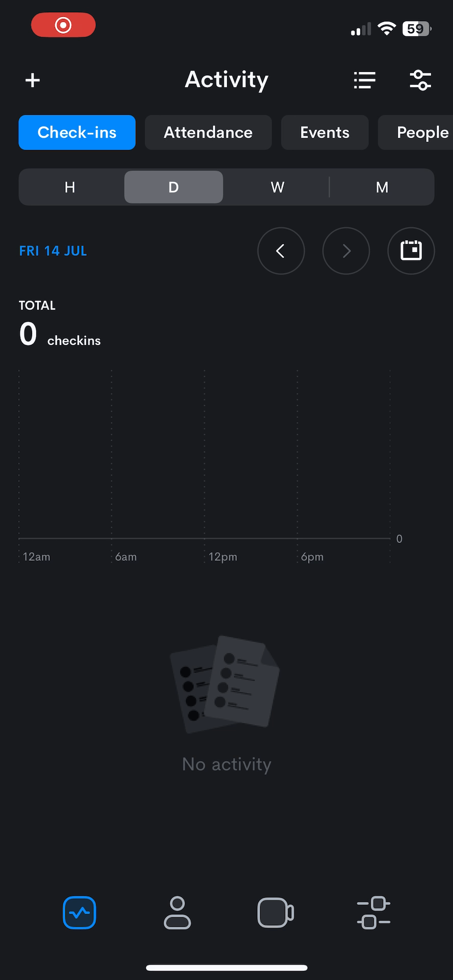The height and width of the screenshot is (980, 453).
Task: Tap the FRI 14 JUL date label
Action: coord(53,251)
